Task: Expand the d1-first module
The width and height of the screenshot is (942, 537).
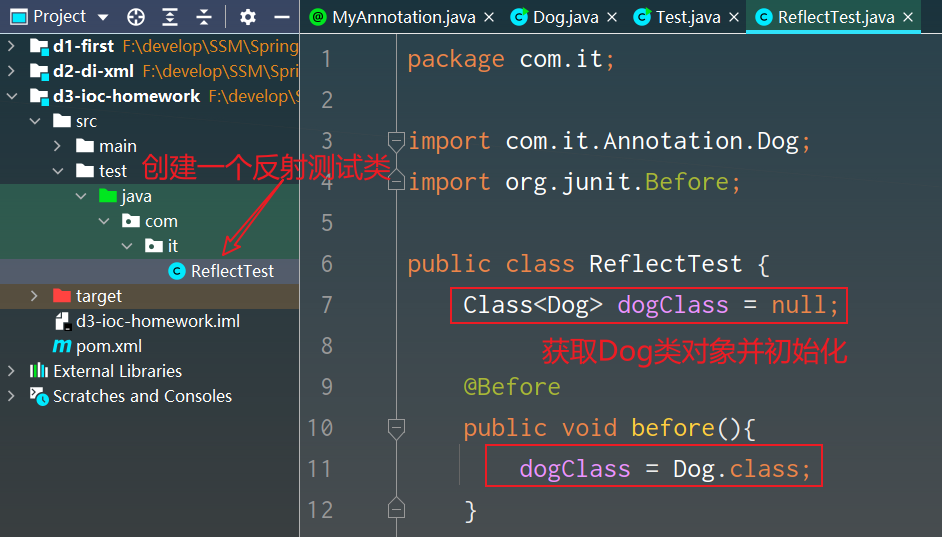Action: pos(11,46)
